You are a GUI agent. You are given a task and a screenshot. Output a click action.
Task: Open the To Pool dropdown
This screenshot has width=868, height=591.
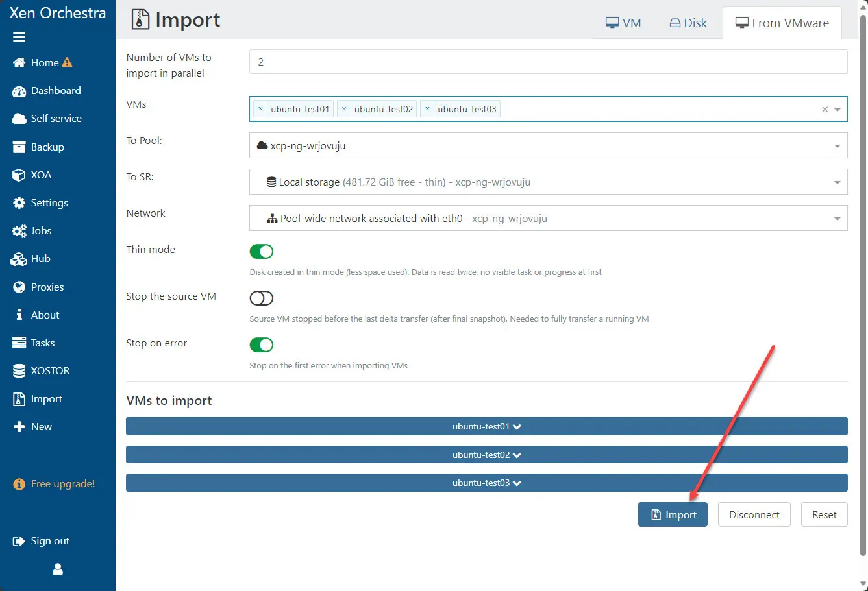pos(548,146)
